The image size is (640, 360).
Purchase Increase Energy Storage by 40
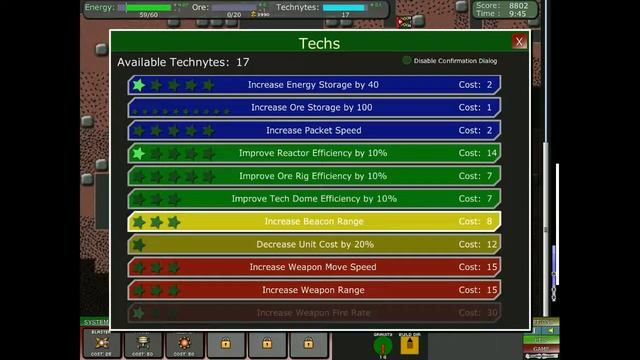(314, 85)
